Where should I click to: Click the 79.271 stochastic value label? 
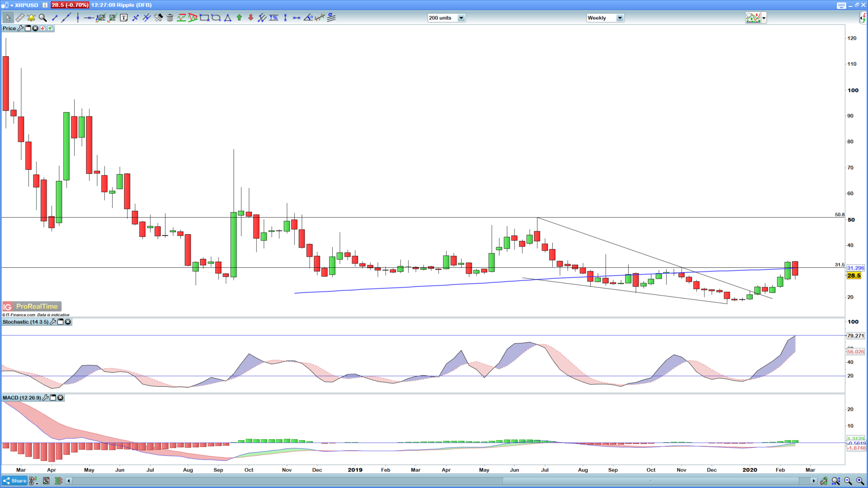click(856, 336)
